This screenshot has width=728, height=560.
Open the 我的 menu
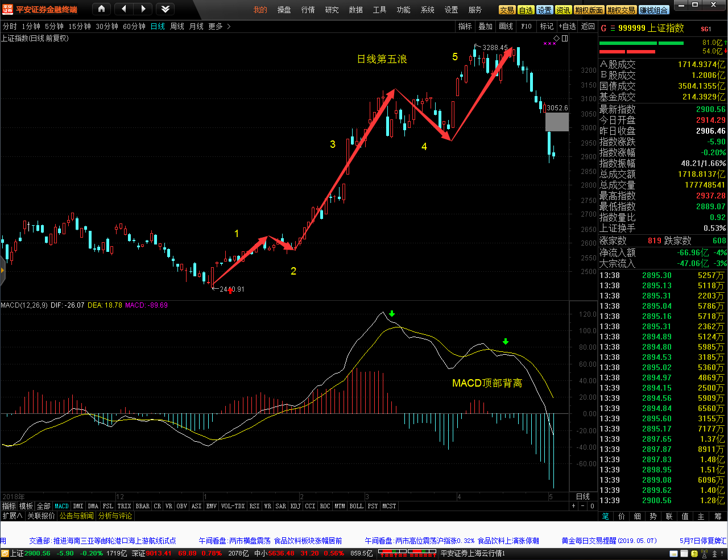tap(260, 10)
